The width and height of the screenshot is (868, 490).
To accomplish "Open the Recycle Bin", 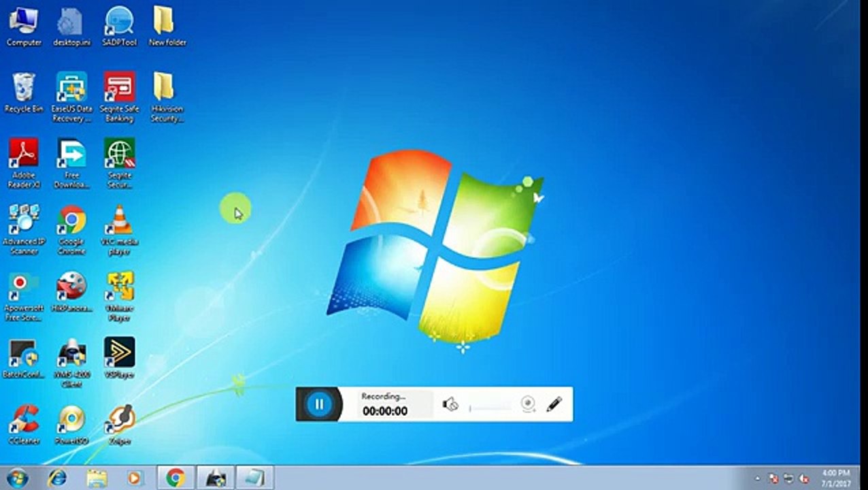I will pos(24,93).
